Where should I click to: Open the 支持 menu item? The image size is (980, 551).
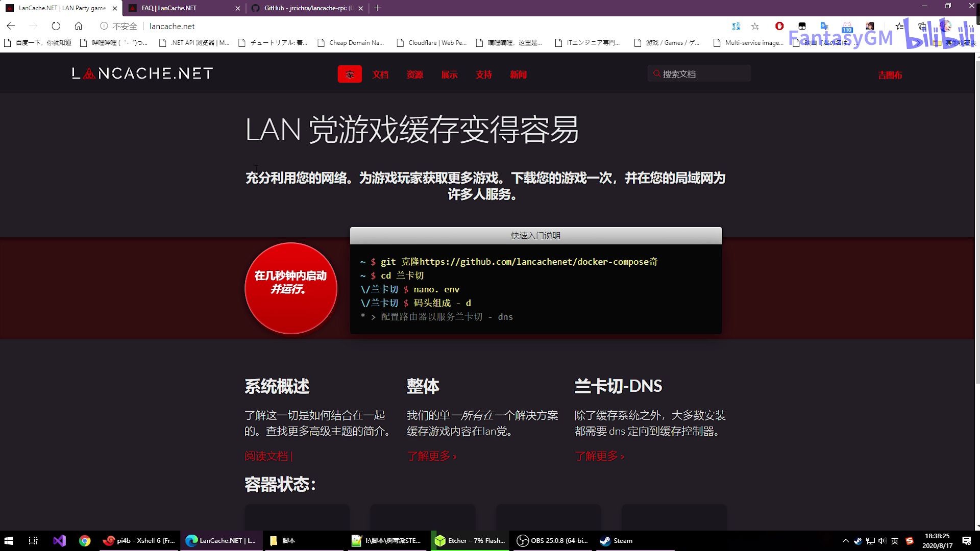point(483,74)
